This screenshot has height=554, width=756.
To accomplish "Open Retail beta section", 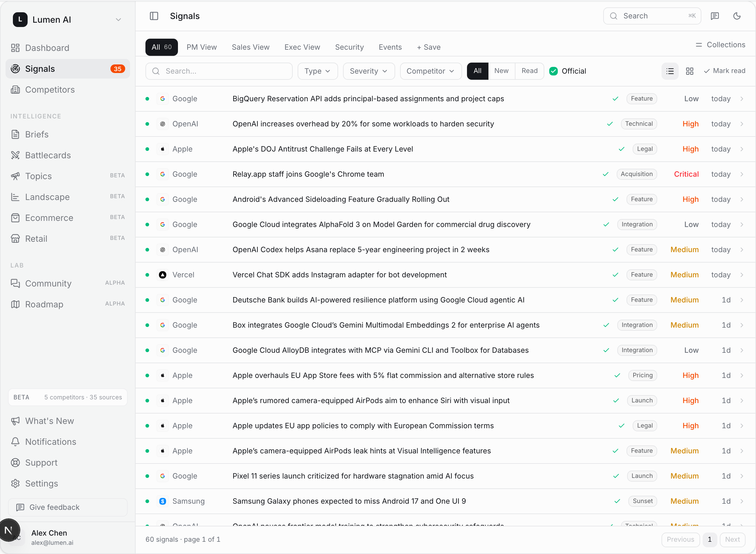I will (x=68, y=238).
